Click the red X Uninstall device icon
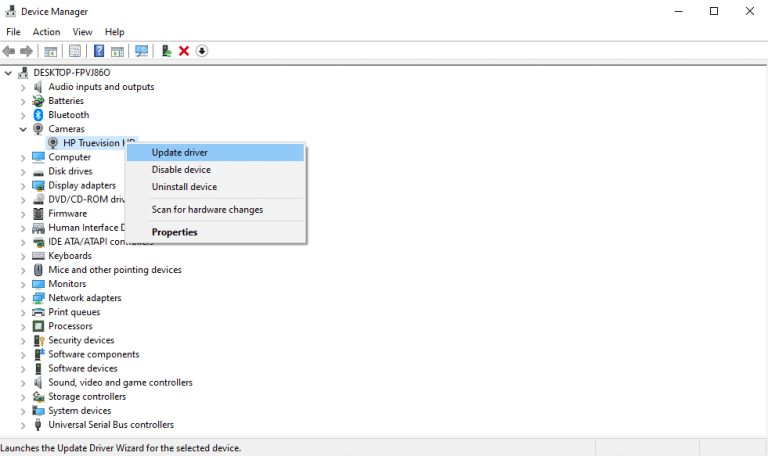This screenshot has height=456, width=768. tap(184, 51)
